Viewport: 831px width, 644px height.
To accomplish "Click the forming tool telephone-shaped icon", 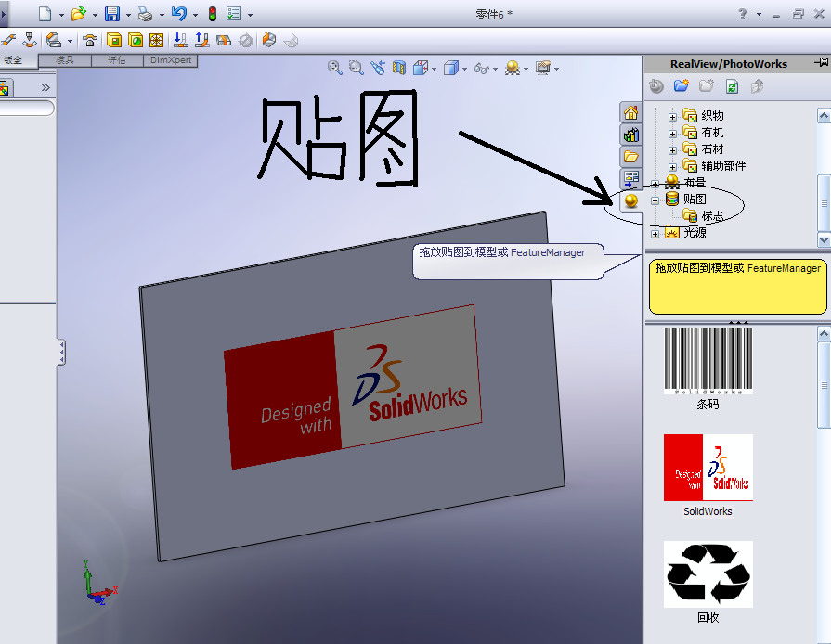I will [90, 40].
